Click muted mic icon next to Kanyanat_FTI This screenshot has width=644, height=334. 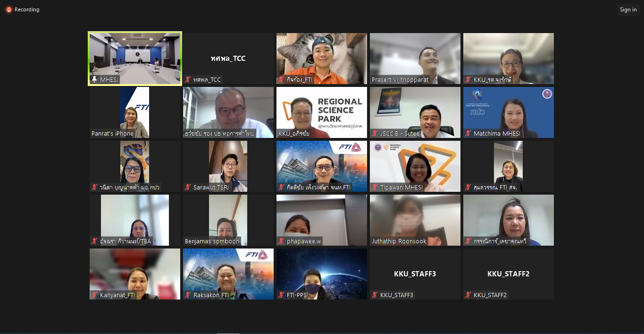point(94,295)
